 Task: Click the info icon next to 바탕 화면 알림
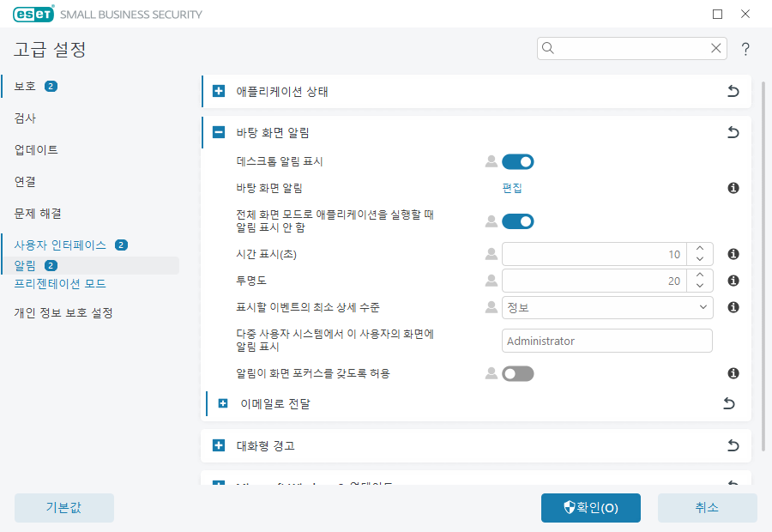733,188
